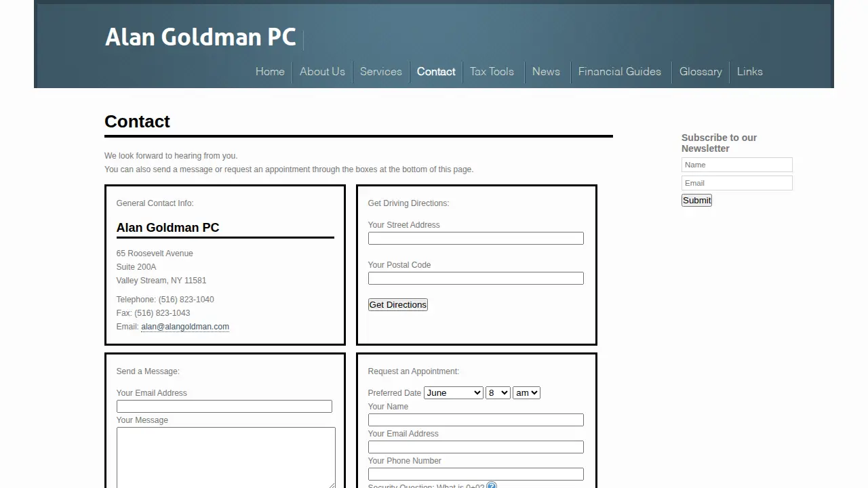Go to the Links page
This screenshot has height=488, width=868.
coord(750,72)
